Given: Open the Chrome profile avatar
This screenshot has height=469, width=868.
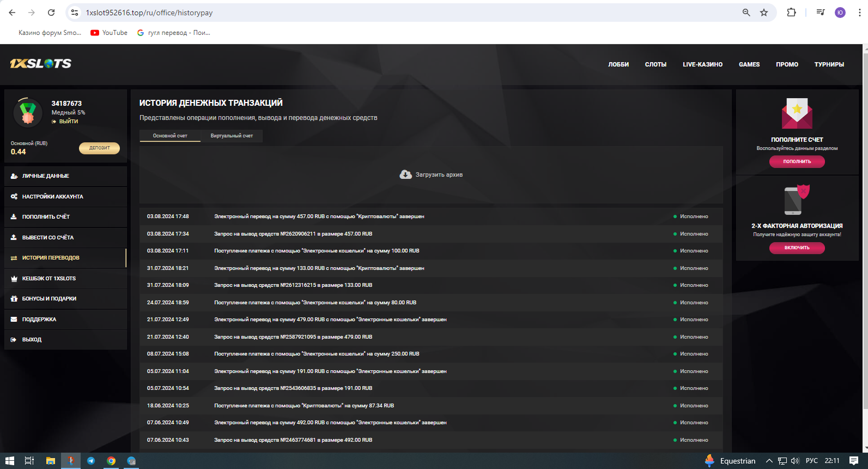Looking at the screenshot, I should tap(840, 13).
